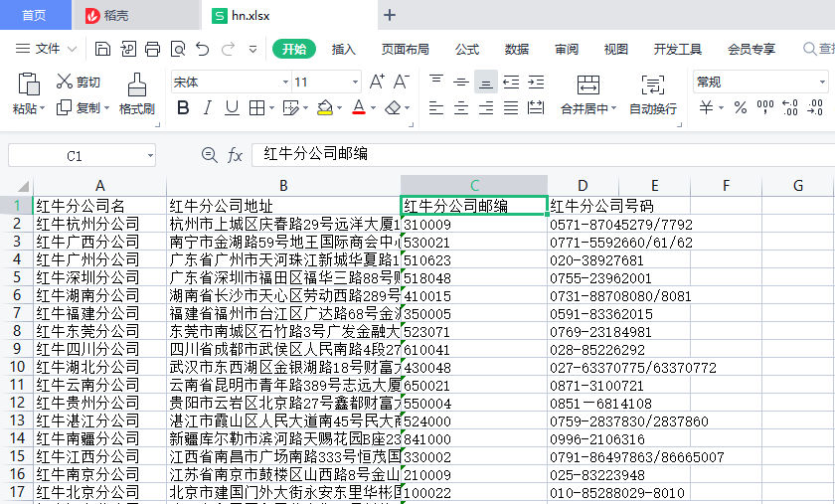This screenshot has width=835, height=504.
Task: Expand merge and center options arrow
Action: (613, 108)
